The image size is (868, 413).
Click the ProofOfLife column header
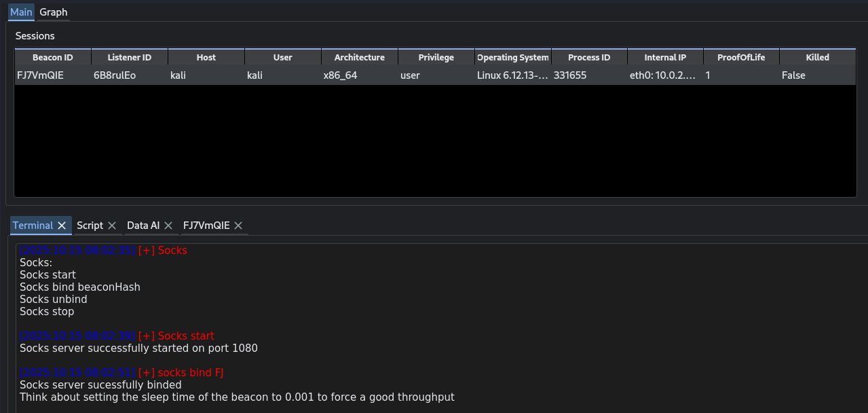[x=741, y=58]
